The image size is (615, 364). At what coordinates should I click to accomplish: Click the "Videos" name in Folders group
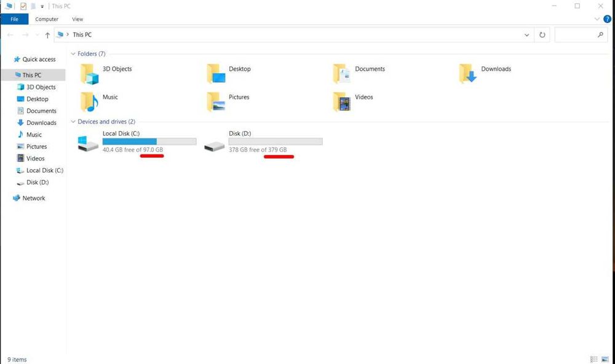point(364,97)
